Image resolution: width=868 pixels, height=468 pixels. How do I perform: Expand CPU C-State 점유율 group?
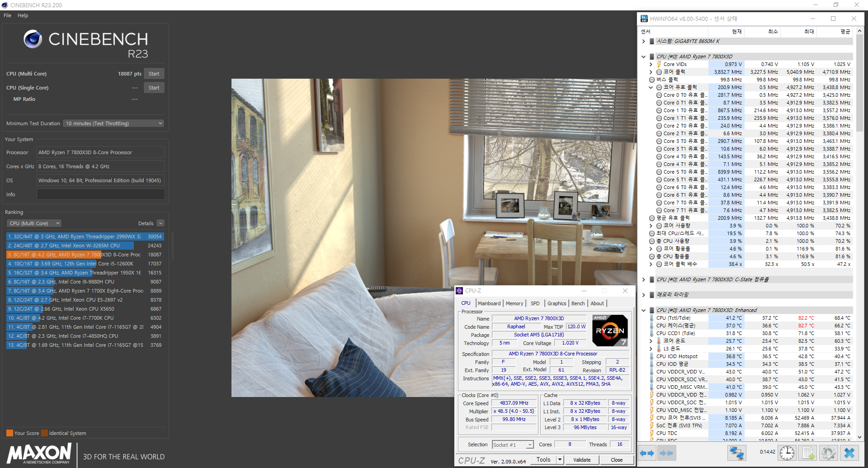point(644,279)
